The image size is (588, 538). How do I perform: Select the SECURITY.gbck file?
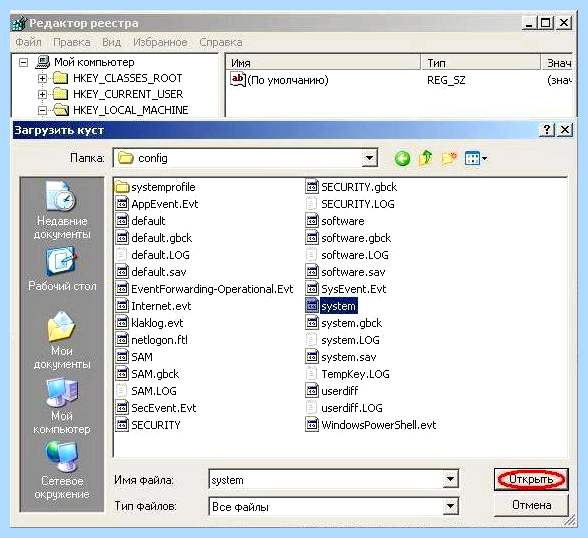(x=351, y=187)
